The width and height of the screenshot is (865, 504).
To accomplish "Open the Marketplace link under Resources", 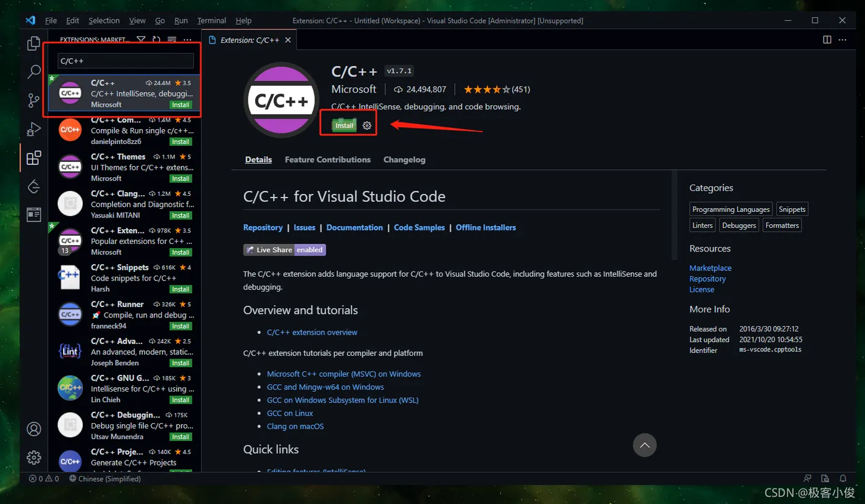I will 711,268.
